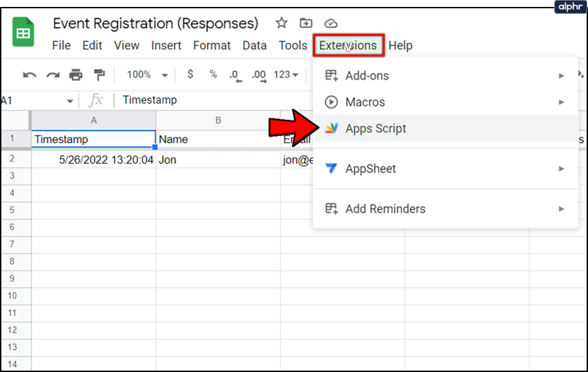Open the Insert menu
This screenshot has width=588, height=372.
point(166,46)
